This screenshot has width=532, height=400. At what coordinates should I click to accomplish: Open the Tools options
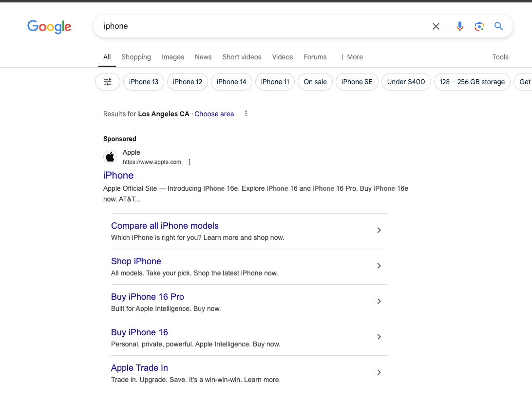pyautogui.click(x=500, y=57)
